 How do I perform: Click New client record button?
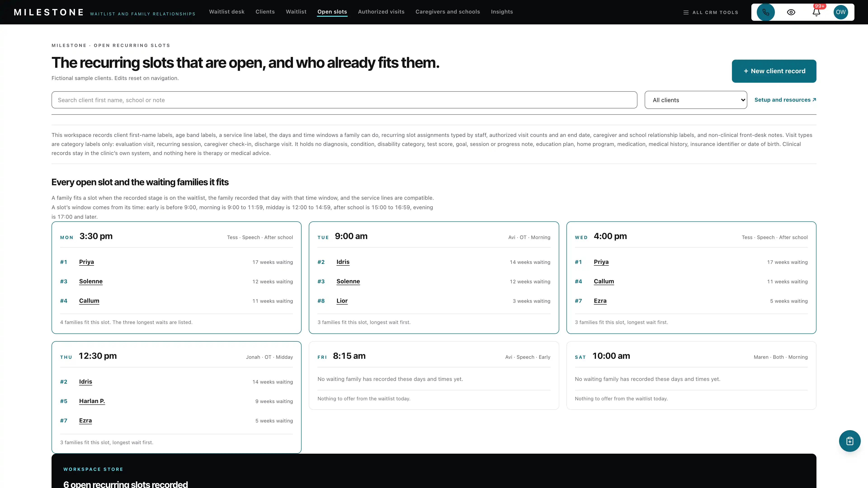pos(774,71)
